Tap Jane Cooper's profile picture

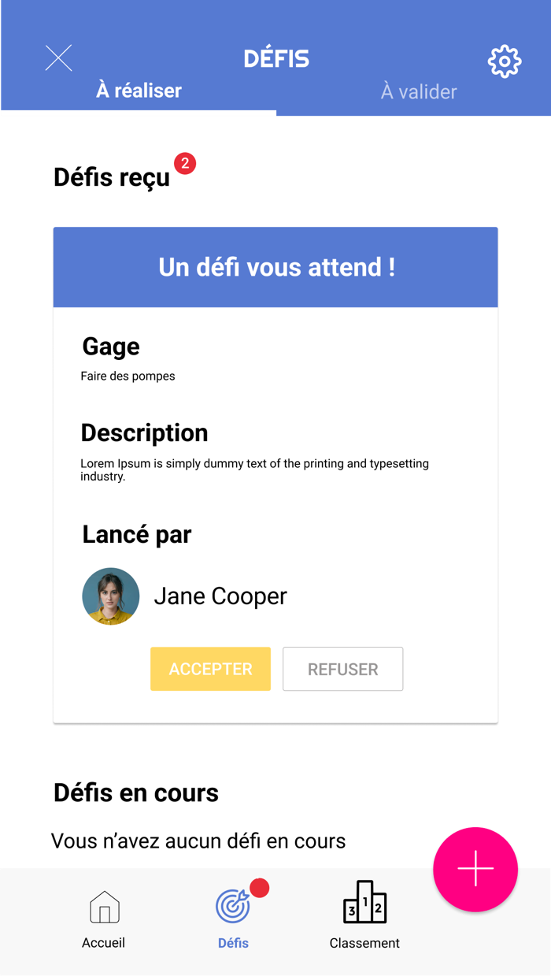click(x=110, y=596)
